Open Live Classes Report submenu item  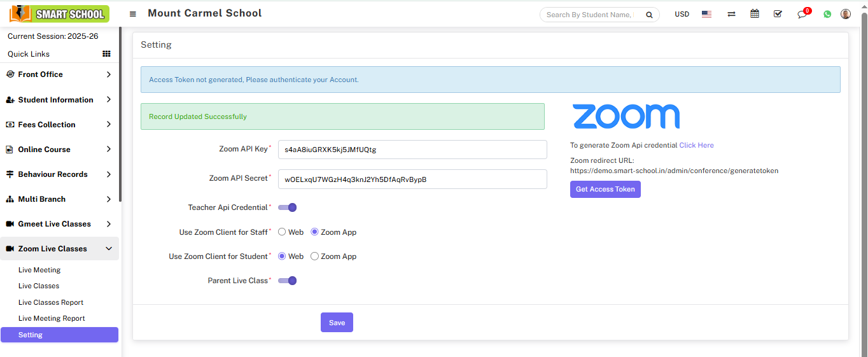tap(51, 302)
